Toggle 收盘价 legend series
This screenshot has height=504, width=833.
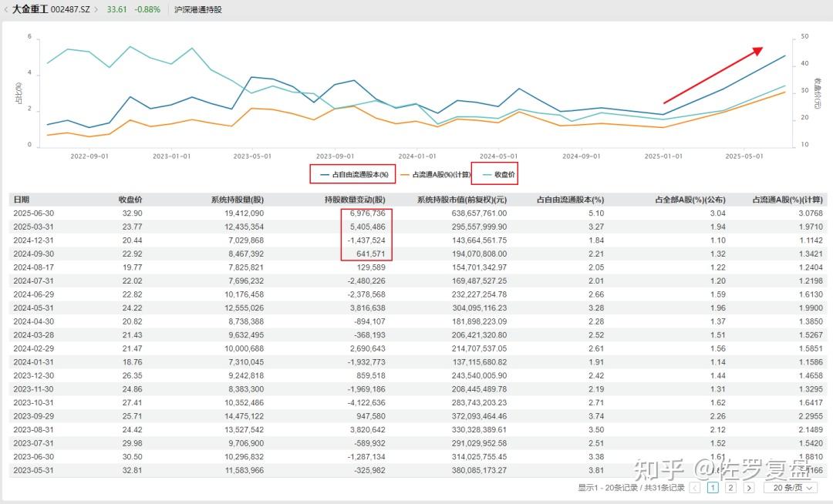pyautogui.click(x=495, y=175)
